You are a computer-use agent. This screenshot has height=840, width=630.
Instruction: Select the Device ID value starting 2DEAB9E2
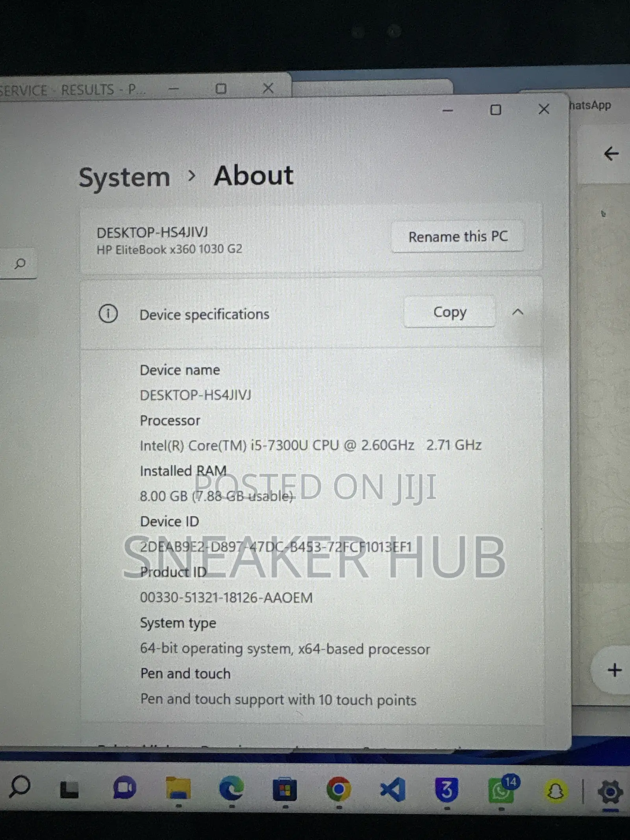pyautogui.click(x=276, y=547)
